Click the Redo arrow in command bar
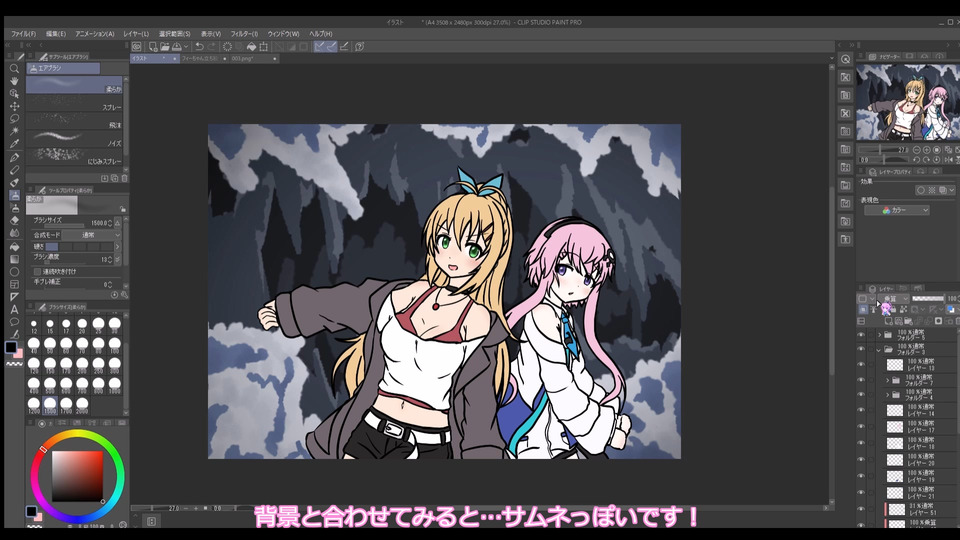 (x=212, y=47)
